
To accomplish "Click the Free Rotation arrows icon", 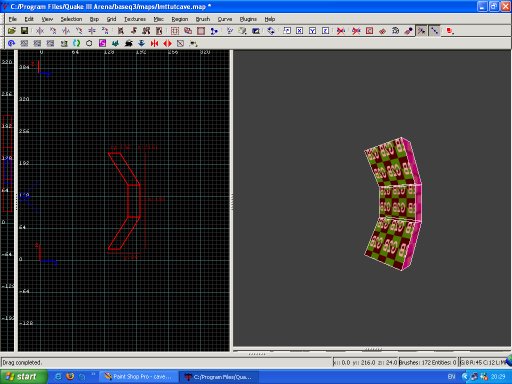I will [x=271, y=31].
